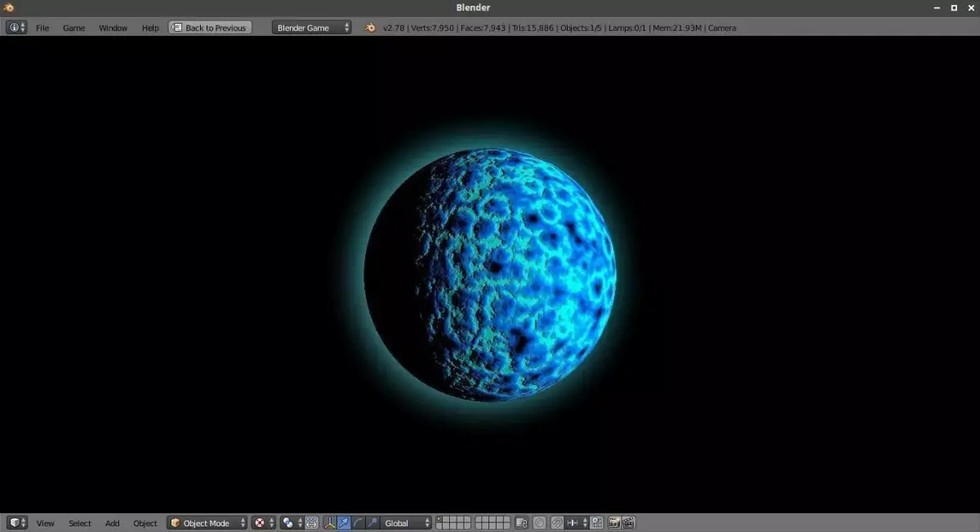
Task: Click the Blender logo beside version text
Action: pyautogui.click(x=370, y=27)
